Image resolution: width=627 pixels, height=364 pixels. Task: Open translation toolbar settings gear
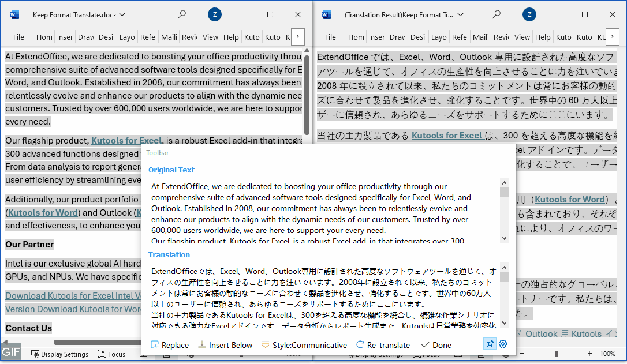[503, 344]
